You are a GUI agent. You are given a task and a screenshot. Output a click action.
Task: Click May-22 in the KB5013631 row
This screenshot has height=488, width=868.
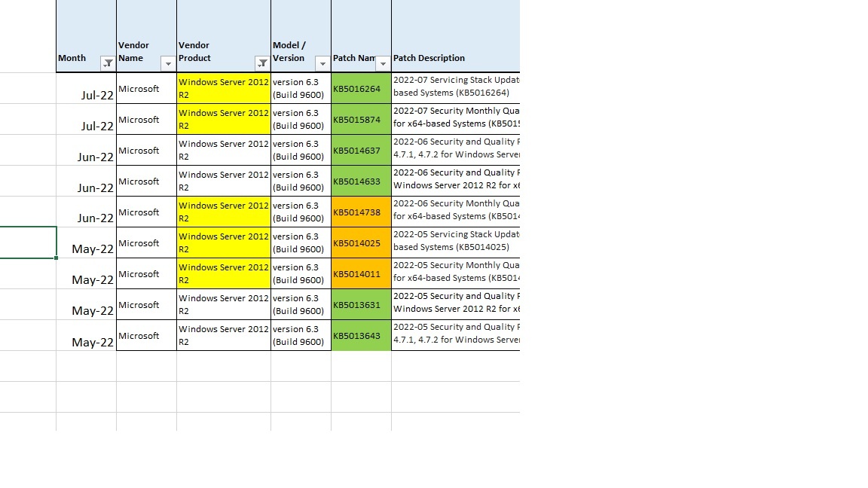point(93,312)
